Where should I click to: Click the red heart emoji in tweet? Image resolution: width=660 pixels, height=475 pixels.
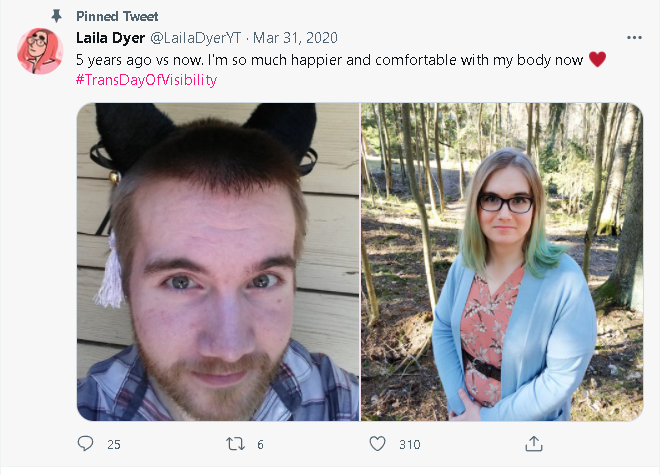[x=597, y=59]
